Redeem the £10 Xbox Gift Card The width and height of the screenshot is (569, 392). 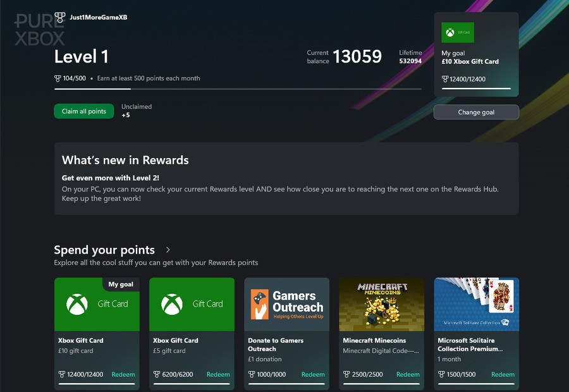[x=123, y=374]
